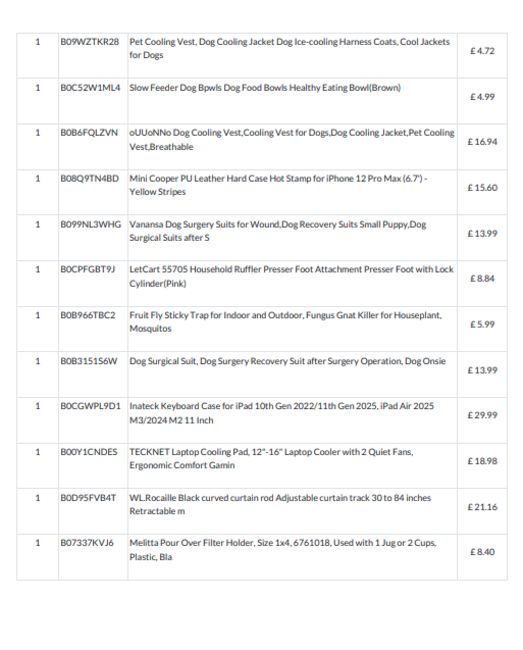
Task: Select the Slow Feeder Dog Bowls description
Action: pyautogui.click(x=265, y=88)
